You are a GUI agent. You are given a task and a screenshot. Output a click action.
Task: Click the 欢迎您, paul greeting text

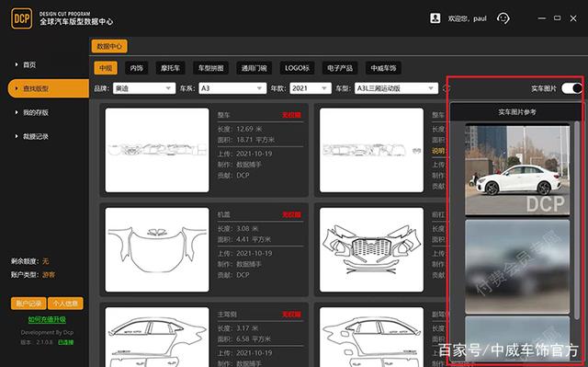pyautogui.click(x=467, y=18)
